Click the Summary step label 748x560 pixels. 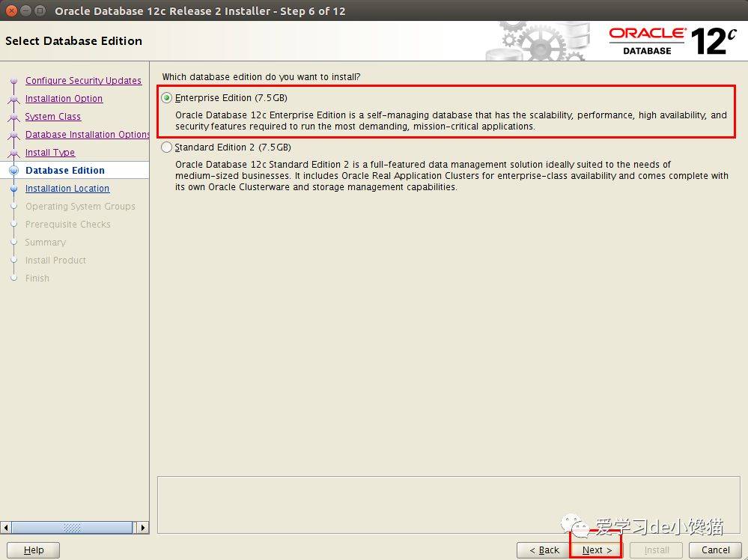46,243
